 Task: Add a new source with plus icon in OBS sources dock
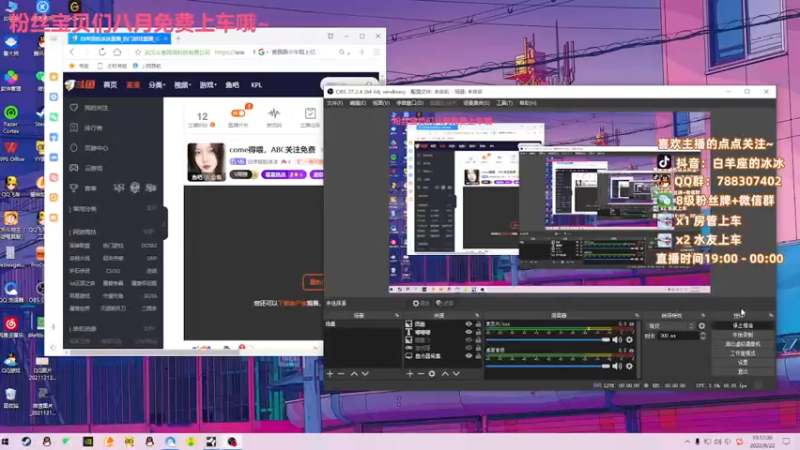410,374
